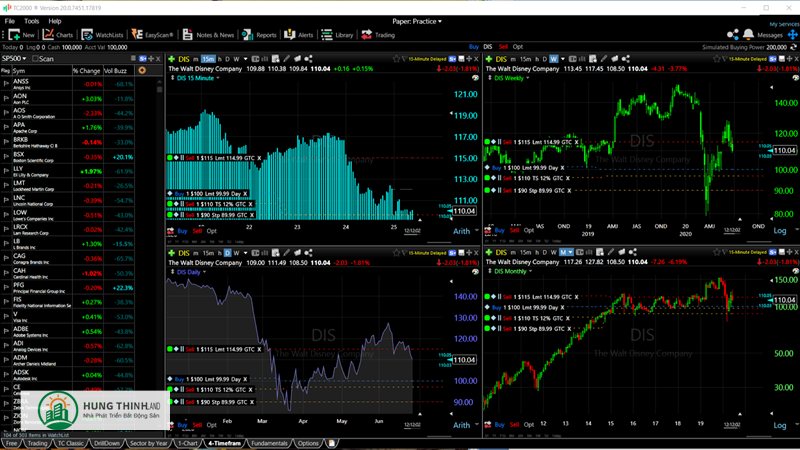Click green plus in Weekly chart header
The width and height of the screenshot is (800, 450).
pyautogui.click(x=489, y=59)
